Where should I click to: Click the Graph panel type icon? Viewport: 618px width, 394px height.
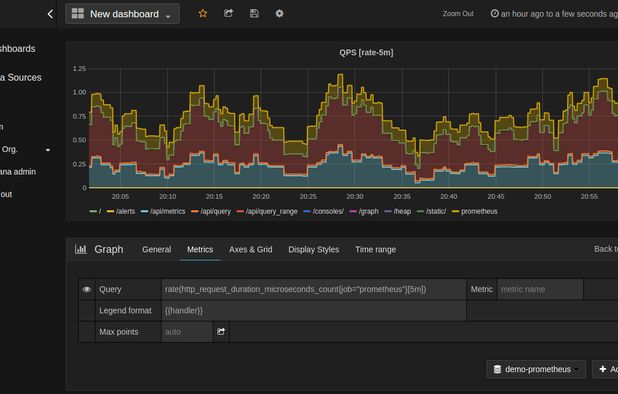[81, 249]
